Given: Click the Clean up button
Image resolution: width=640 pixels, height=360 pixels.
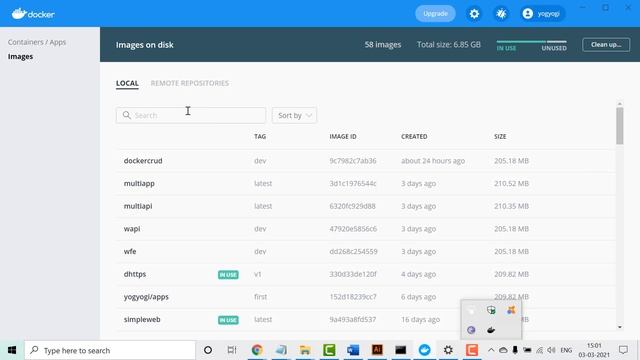Looking at the screenshot, I should coord(606,44).
